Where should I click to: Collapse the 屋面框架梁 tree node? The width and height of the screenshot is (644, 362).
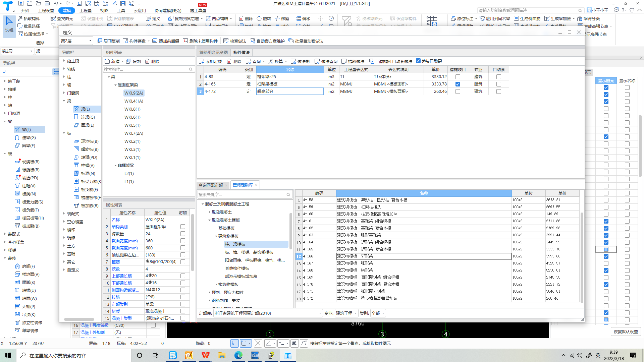click(x=115, y=85)
